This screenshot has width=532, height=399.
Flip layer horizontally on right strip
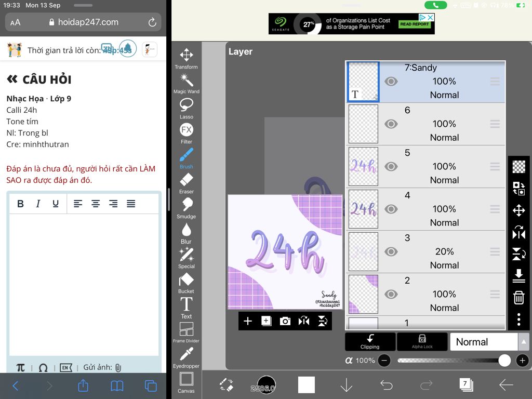tap(519, 232)
